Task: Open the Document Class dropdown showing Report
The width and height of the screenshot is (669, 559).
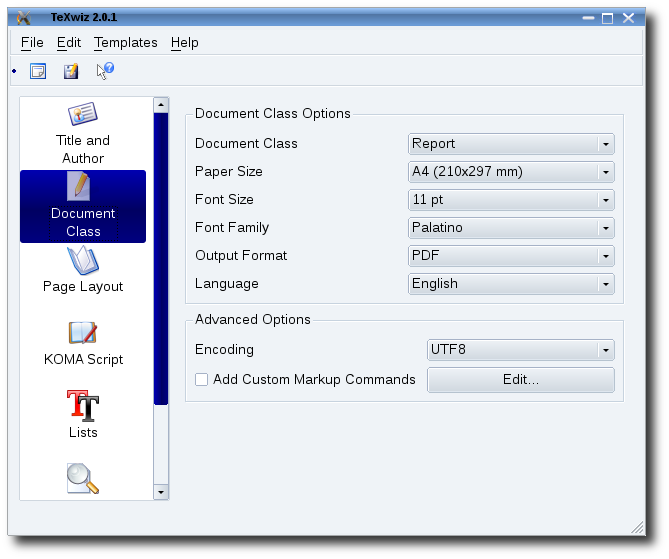Action: (x=511, y=144)
